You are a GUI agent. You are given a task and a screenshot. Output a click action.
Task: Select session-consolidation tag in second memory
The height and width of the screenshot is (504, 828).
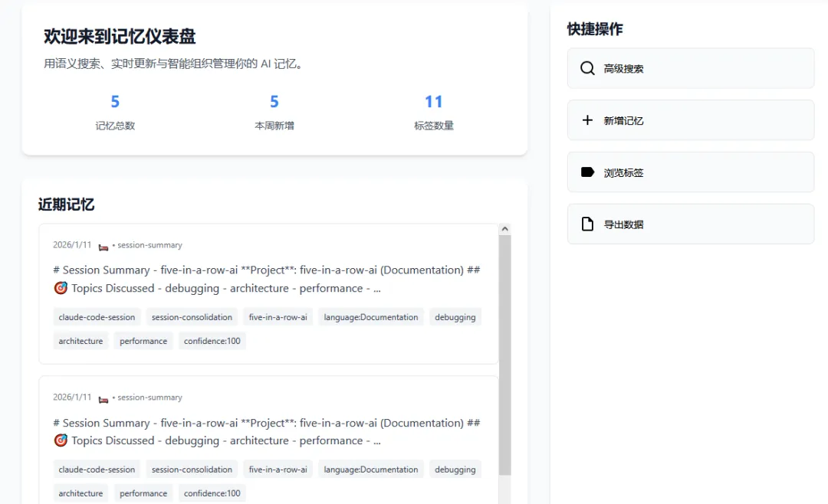192,470
